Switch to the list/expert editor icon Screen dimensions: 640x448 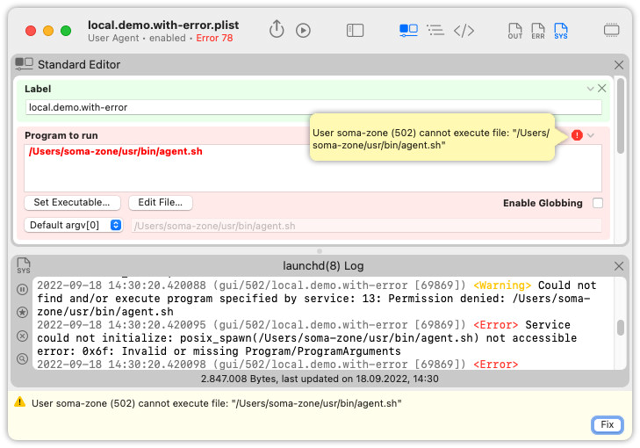point(435,30)
